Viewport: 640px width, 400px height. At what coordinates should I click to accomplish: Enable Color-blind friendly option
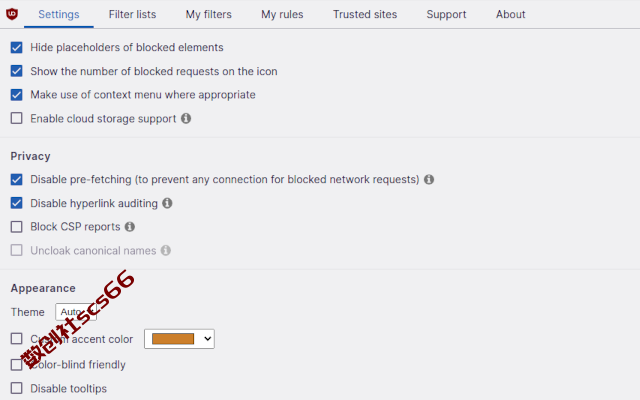tap(16, 365)
